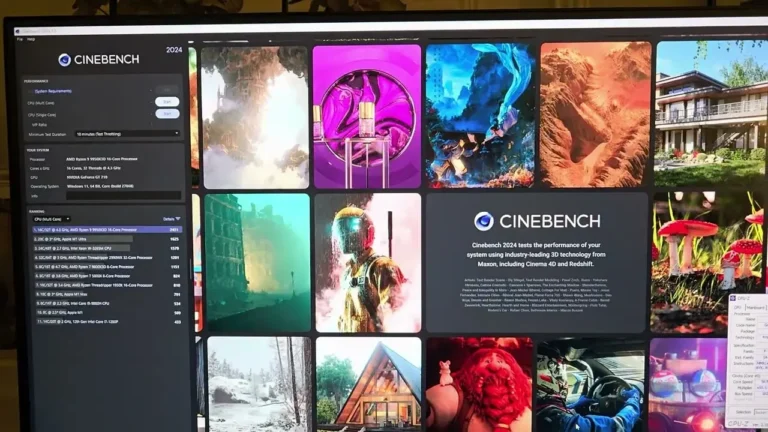Open the Help menu
Screen dimensions: 768x432
click(31, 39)
